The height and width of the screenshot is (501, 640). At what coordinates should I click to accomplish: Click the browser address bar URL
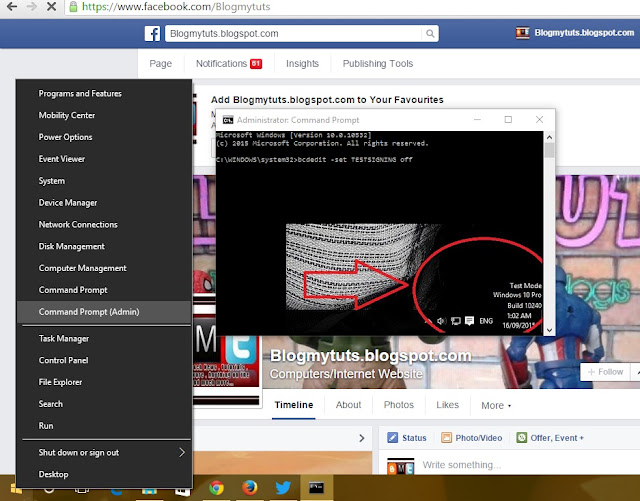point(176,7)
